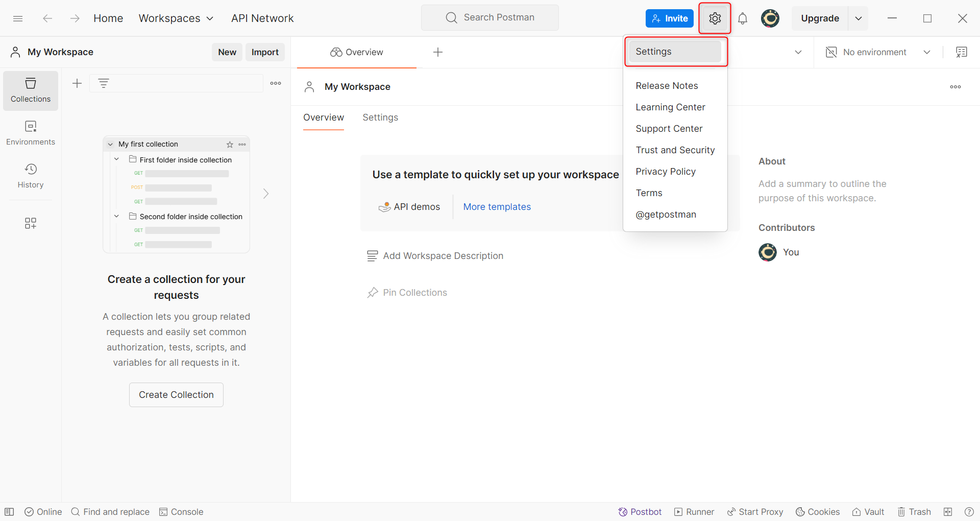Open the More templates link
Image resolution: width=980 pixels, height=521 pixels.
click(497, 207)
